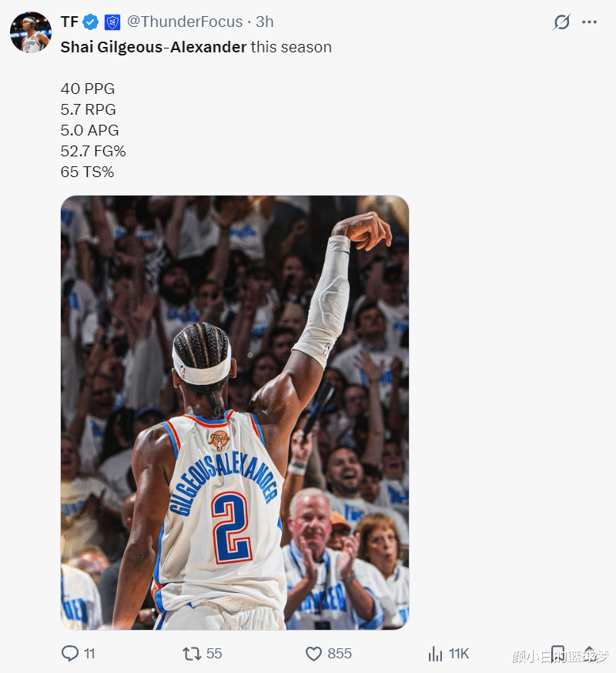This screenshot has width=616, height=673.
Task: Open the Grok explain-post icon
Action: point(561,22)
